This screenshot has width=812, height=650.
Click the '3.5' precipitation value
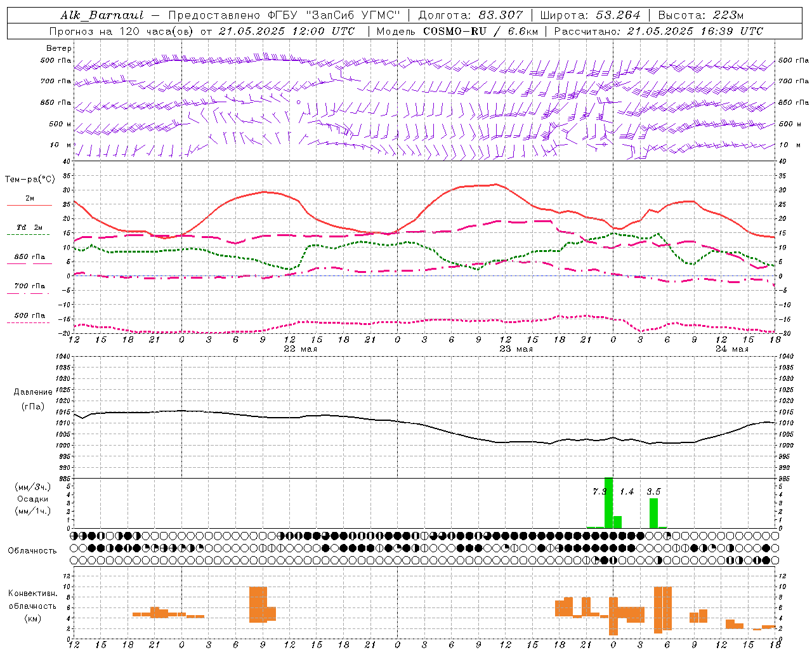[653, 492]
